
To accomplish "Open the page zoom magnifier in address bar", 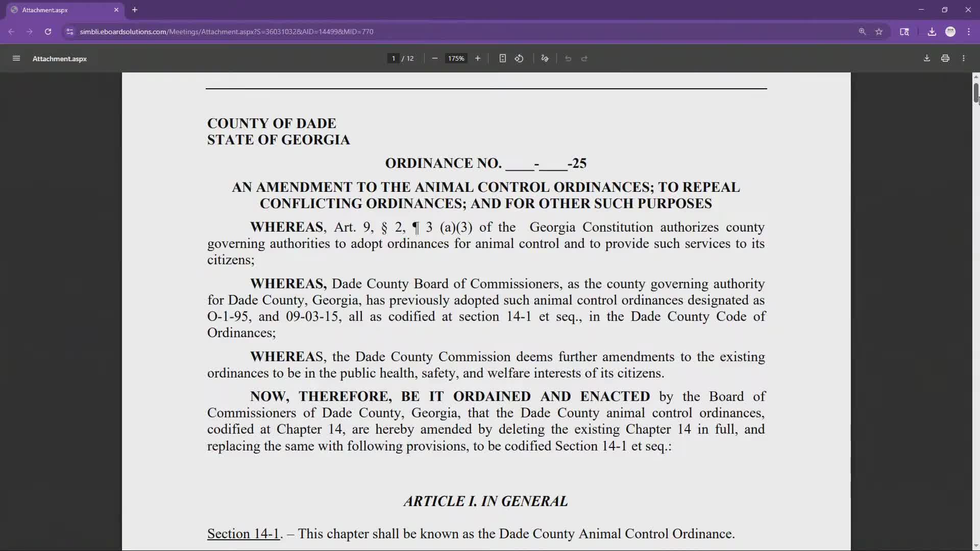I will click(862, 32).
